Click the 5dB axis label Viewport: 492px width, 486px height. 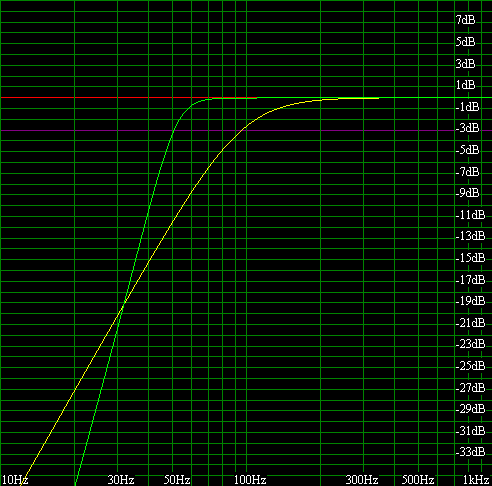click(465, 42)
